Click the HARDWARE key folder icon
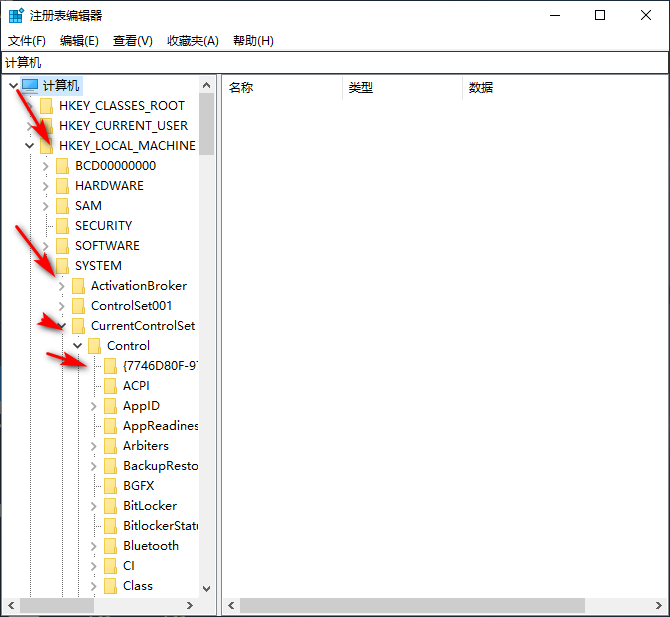Viewport: 670px width, 617px height. coord(63,186)
